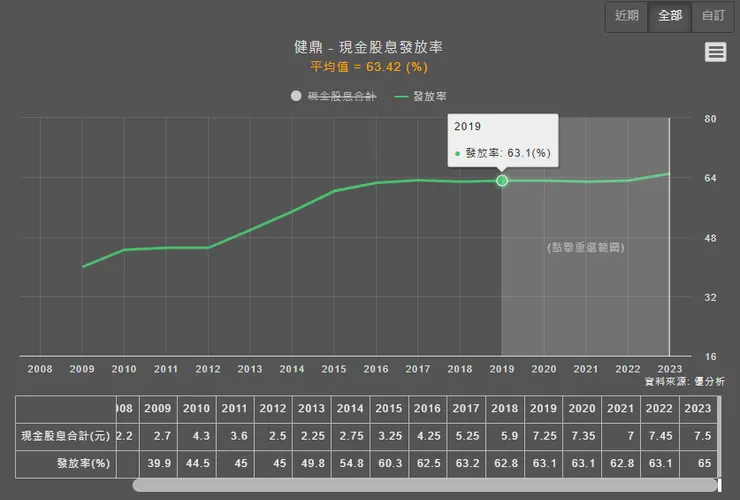Select the 2021 column header in table
The height and width of the screenshot is (500, 740).
tap(622, 409)
